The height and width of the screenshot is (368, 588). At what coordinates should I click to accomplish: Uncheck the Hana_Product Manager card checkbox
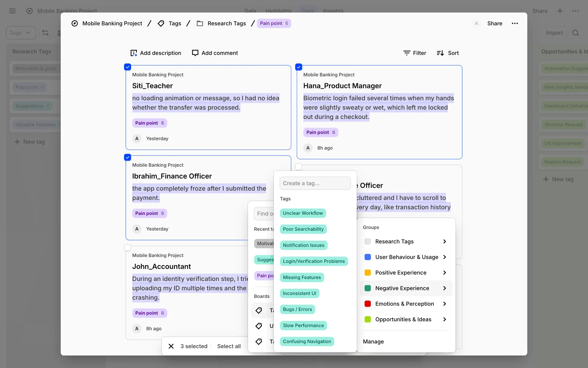click(x=299, y=67)
